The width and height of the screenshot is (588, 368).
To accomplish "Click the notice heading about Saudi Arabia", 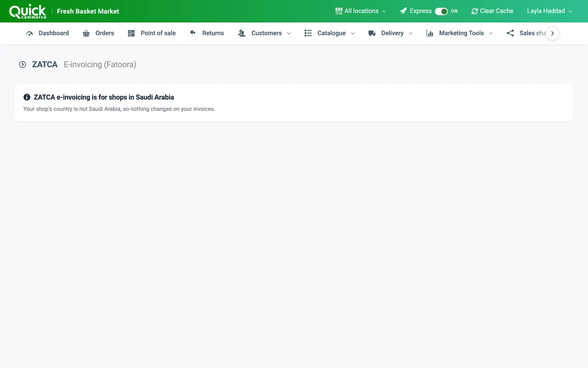I will [104, 97].
